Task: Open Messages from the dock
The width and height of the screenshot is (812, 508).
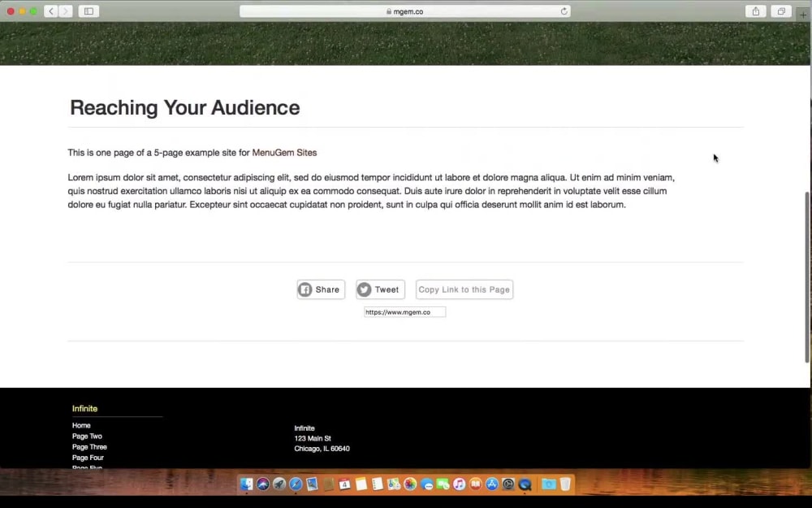Action: (426, 484)
